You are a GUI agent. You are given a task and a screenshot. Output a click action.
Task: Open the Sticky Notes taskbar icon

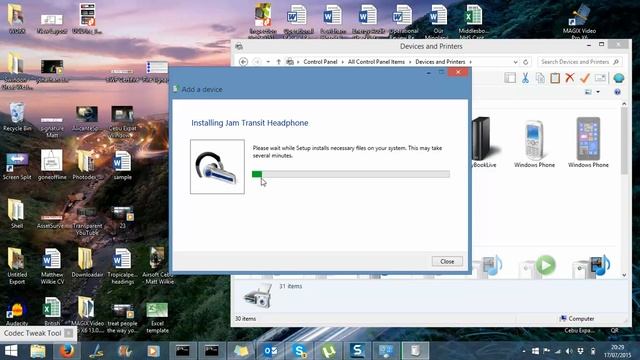(x=241, y=351)
